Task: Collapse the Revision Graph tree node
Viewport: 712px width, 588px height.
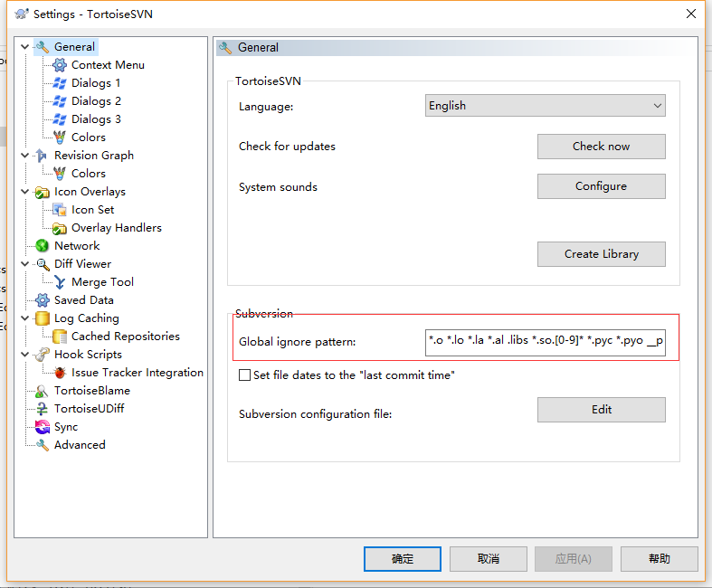Action: click(25, 156)
